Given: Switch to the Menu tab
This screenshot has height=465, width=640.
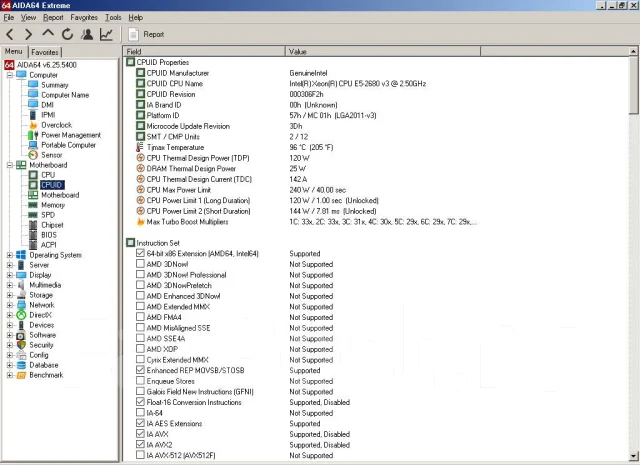Looking at the screenshot, I should point(13,51).
